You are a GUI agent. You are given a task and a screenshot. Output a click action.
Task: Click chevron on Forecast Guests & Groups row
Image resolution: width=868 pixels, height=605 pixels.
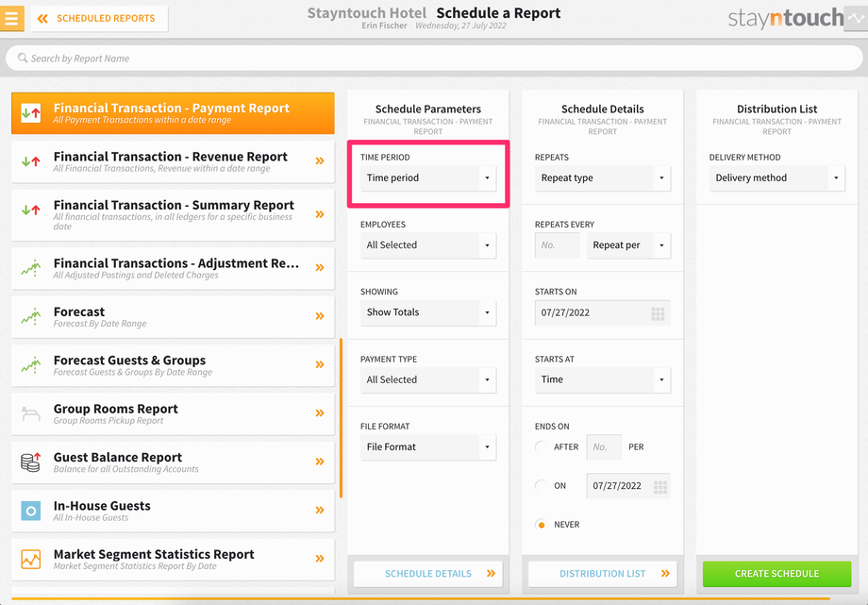coord(320,364)
